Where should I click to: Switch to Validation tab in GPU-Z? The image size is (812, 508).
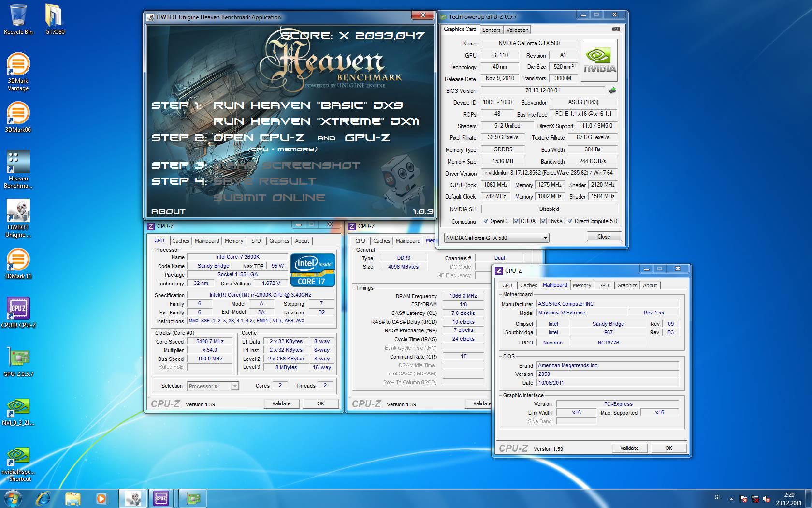pyautogui.click(x=517, y=30)
